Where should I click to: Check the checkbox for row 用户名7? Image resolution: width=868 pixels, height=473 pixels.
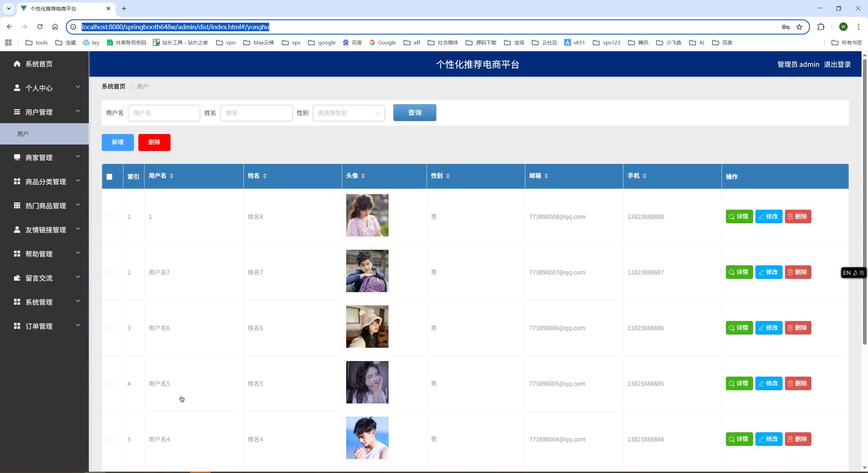pyautogui.click(x=109, y=272)
